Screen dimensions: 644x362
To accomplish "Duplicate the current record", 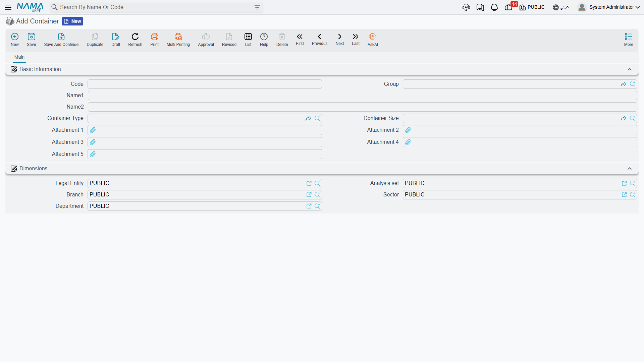I will point(95,40).
